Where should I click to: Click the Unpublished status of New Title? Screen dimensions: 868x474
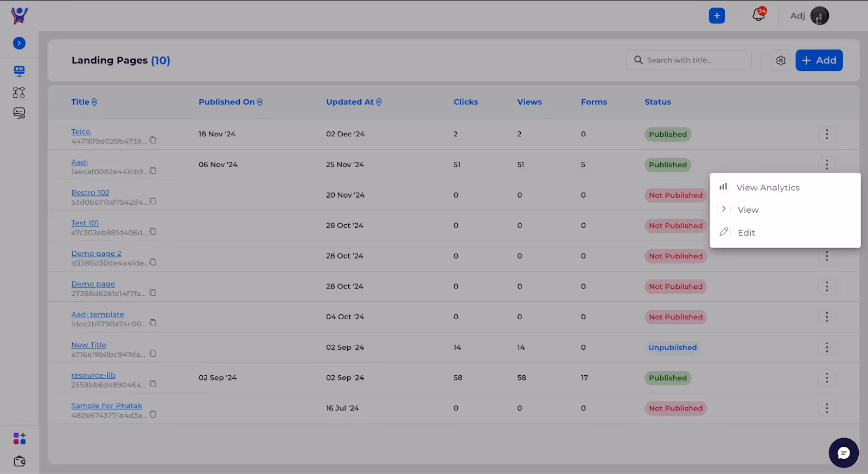click(x=672, y=347)
